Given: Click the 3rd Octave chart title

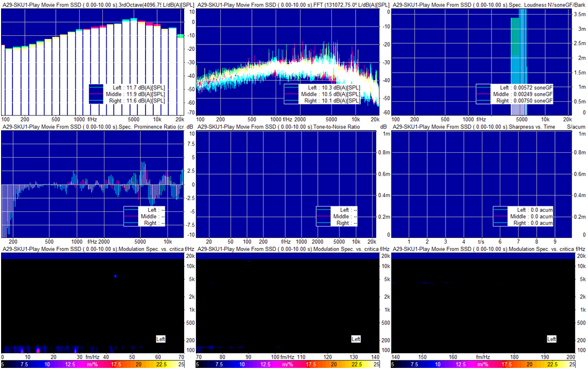Looking at the screenshot, I should 98,5.
